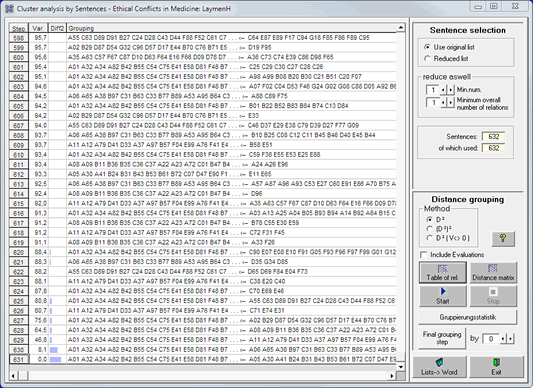Select the Reduced list option
The height and width of the screenshot is (388, 533).
(446, 58)
